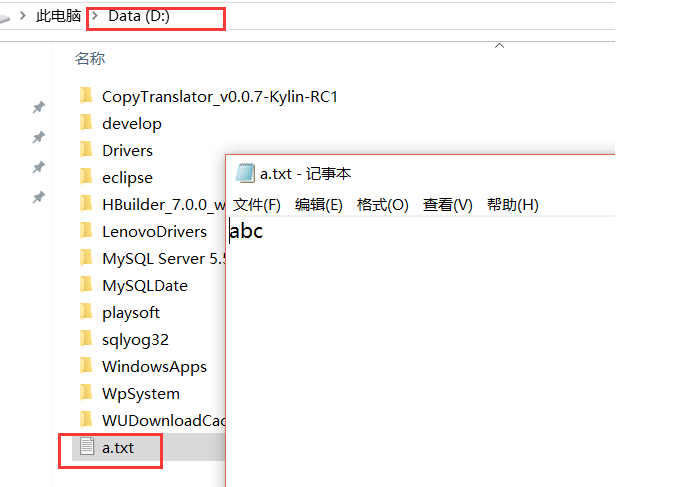Click the sort arrow above the column header

tap(497, 45)
